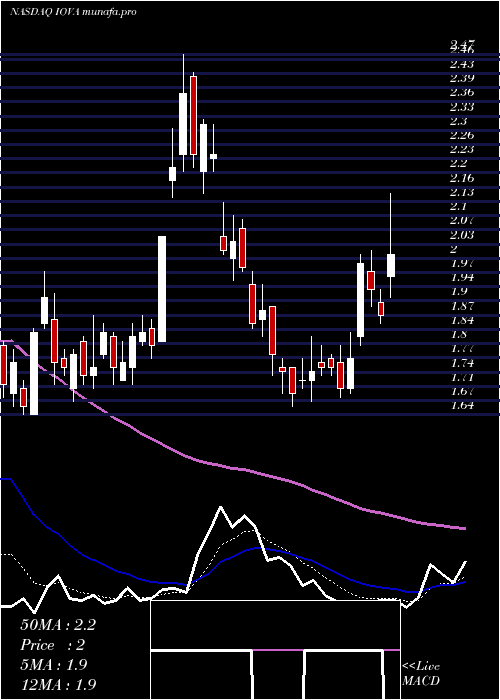Click the 1.71 price axis label
This screenshot has width=500, height=700.
[x=462, y=377]
